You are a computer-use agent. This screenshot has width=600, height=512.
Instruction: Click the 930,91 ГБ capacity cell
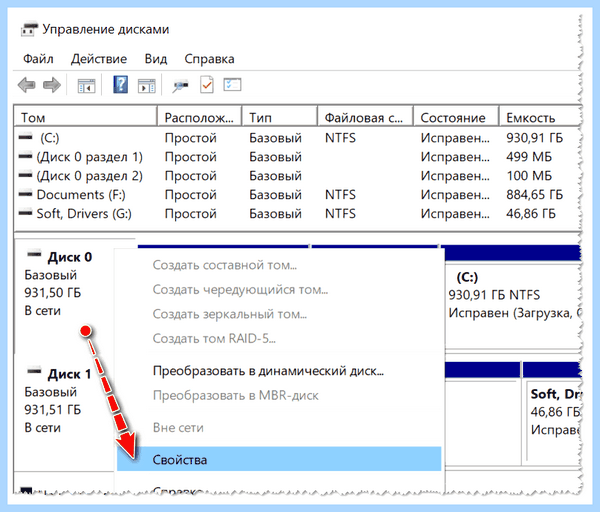pyautogui.click(x=535, y=138)
